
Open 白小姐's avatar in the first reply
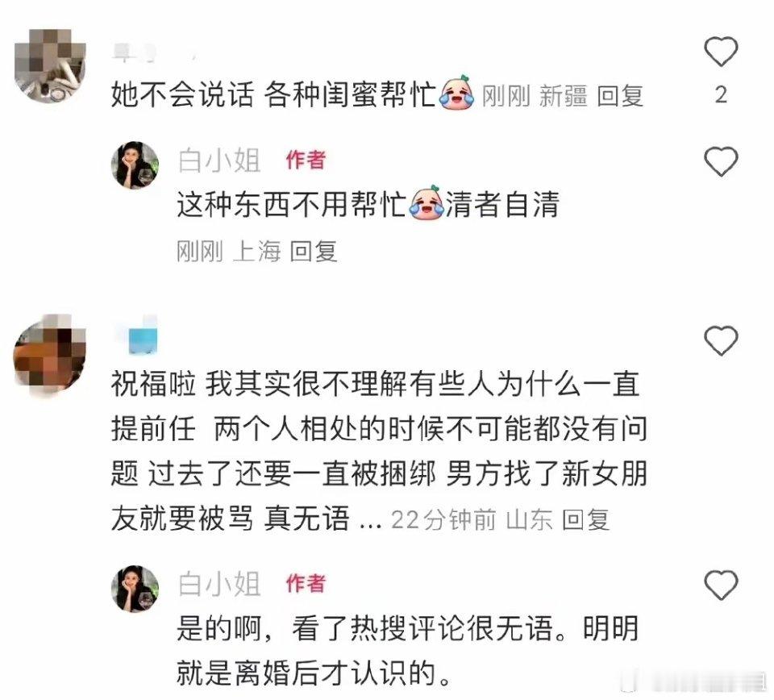click(135, 165)
